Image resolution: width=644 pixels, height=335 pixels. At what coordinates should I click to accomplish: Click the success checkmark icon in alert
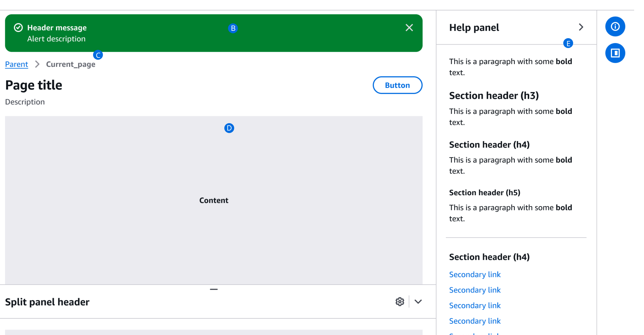[18, 28]
